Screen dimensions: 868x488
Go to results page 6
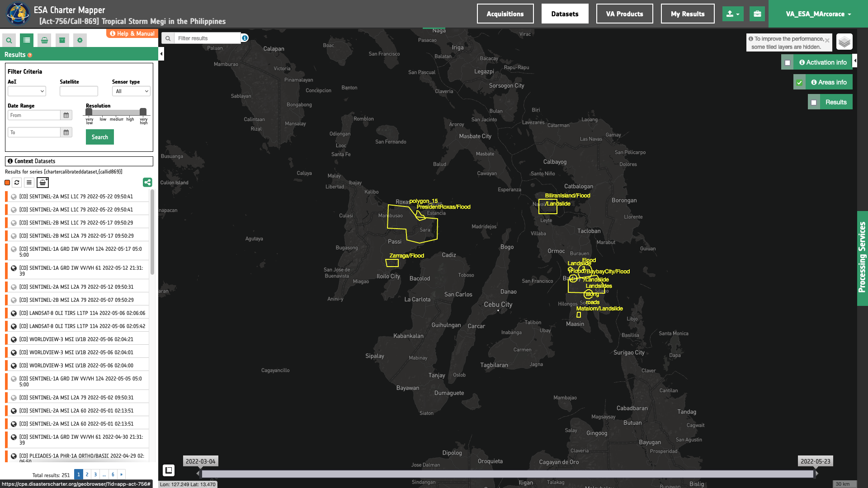coord(113,474)
